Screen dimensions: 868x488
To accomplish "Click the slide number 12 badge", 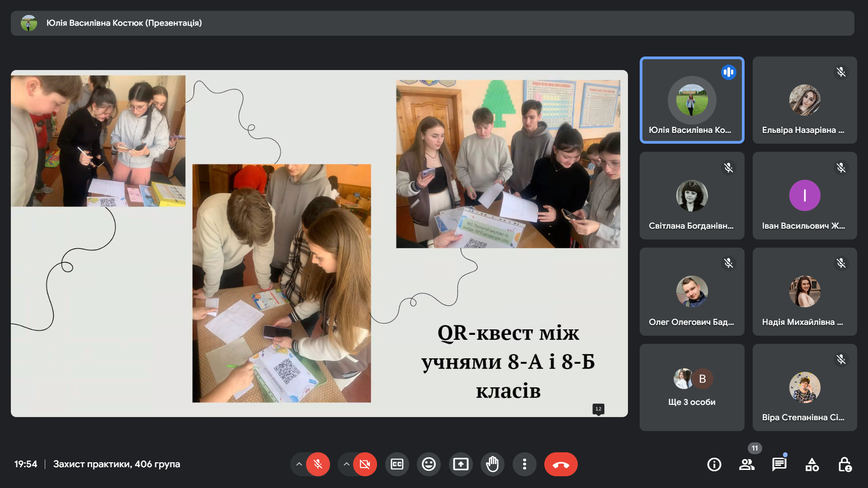I will pyautogui.click(x=598, y=409).
